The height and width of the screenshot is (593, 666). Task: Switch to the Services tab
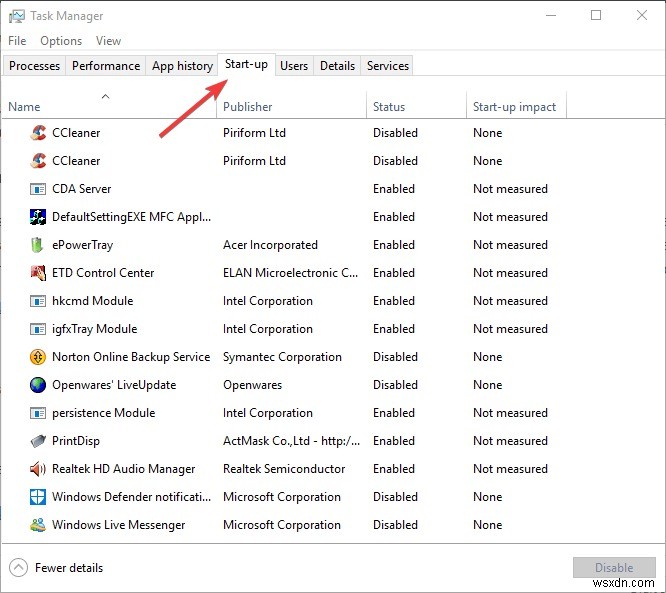coord(388,66)
